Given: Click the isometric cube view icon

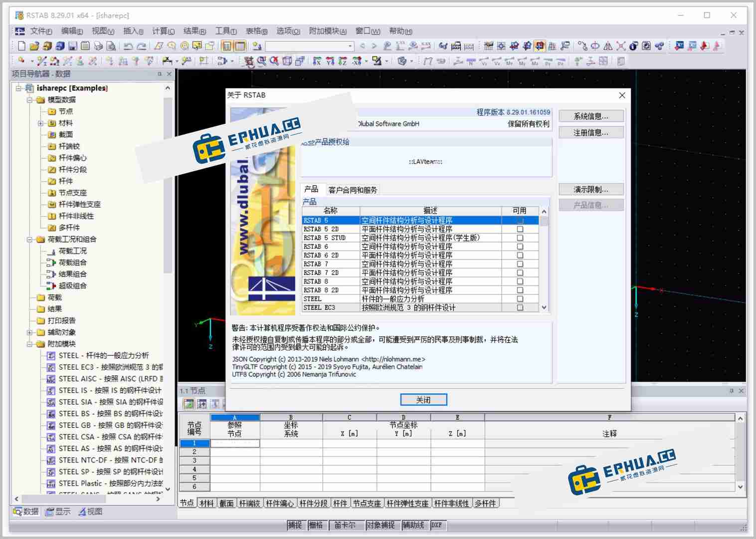Looking at the screenshot, I should click(287, 61).
